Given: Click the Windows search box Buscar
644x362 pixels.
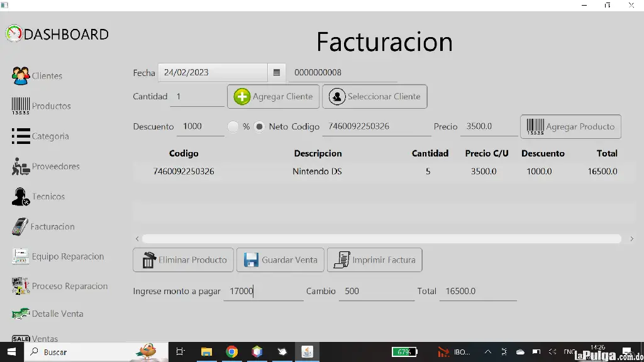Looking at the screenshot, I should point(96,352).
